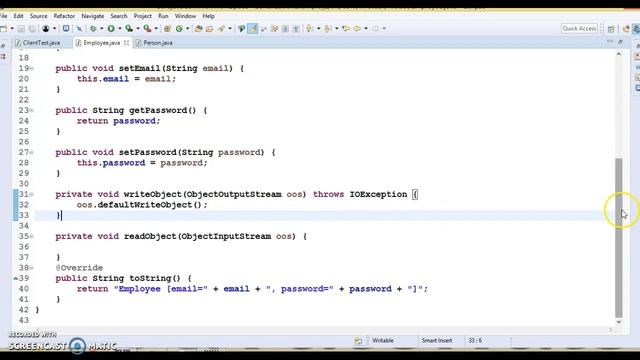
Task: Open the Search icon dropdown arrow
Action: point(230,29)
